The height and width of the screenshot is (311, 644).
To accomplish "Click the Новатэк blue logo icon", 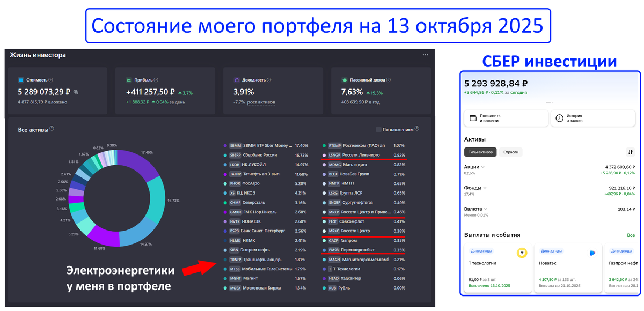I will pos(592,252).
